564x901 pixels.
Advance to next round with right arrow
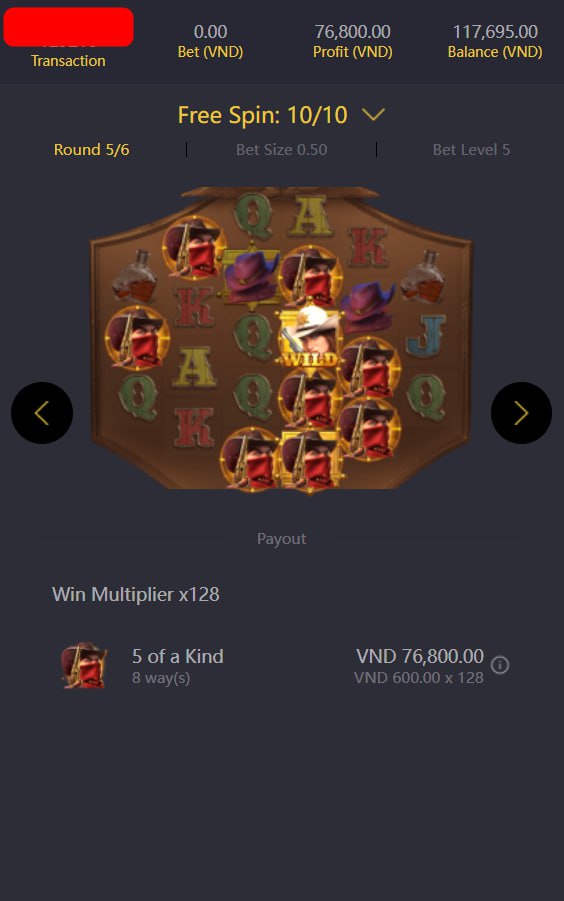point(521,413)
